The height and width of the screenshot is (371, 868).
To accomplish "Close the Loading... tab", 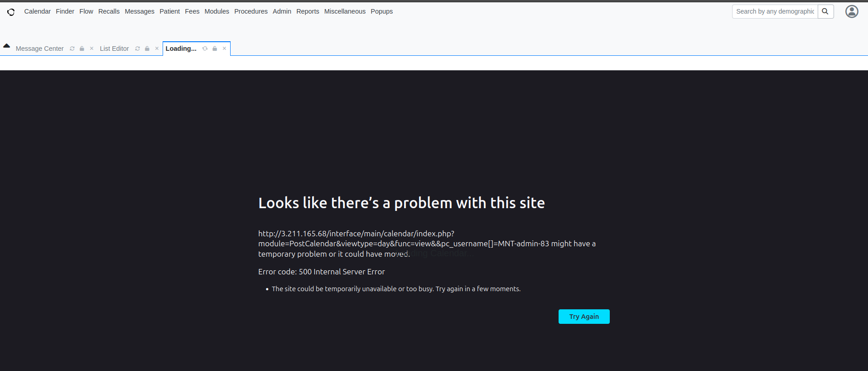I will 224,49.
